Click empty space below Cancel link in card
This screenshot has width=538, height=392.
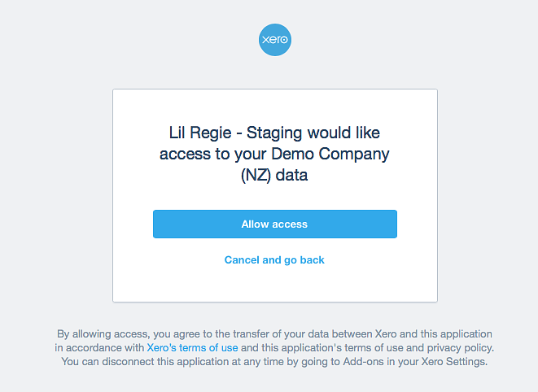tap(275, 285)
